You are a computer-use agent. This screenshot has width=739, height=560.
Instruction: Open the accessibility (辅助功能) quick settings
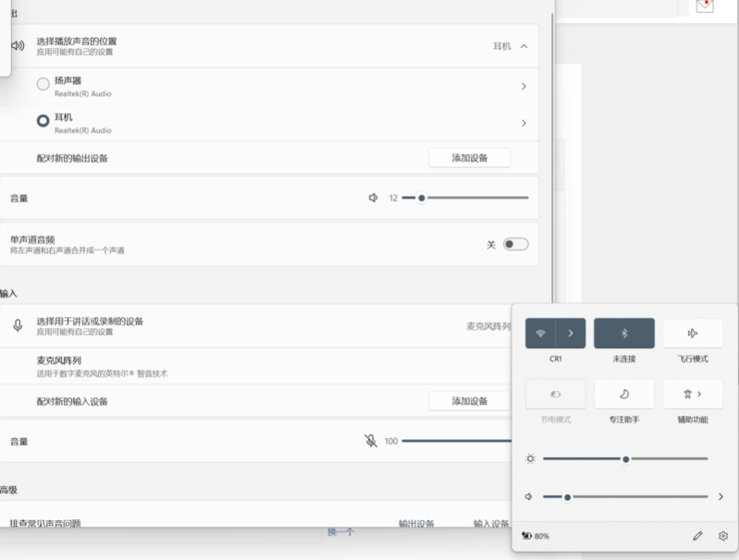pos(693,395)
